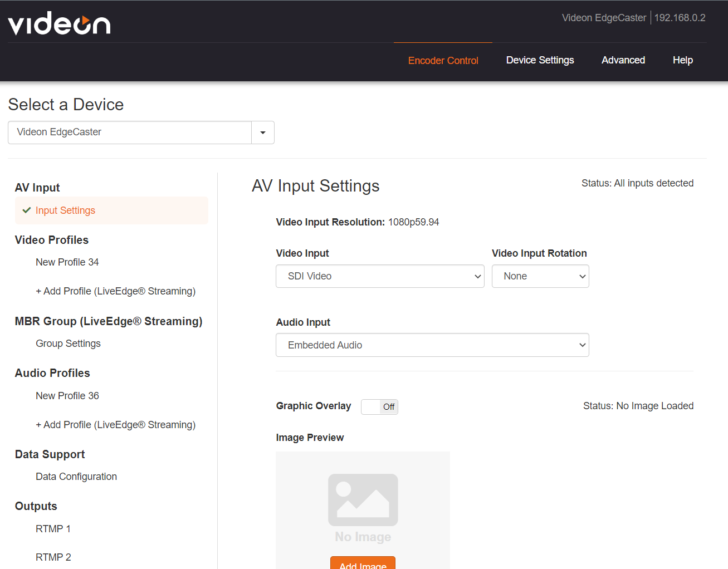
Task: Open the Device Settings tab
Action: click(x=540, y=60)
